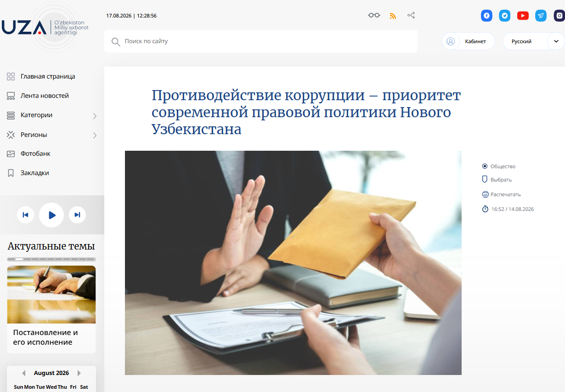Click the Фотобанк picture icon
Viewport: 565px width, 392px height.
(x=11, y=154)
